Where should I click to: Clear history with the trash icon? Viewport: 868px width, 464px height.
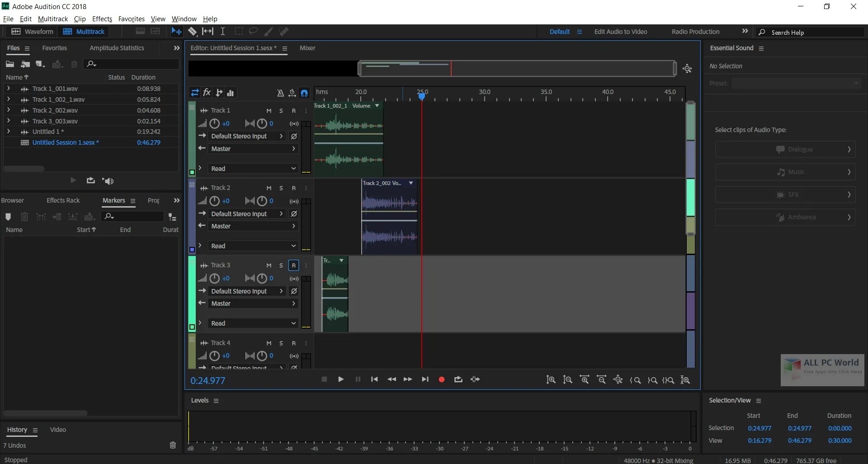coord(173,445)
